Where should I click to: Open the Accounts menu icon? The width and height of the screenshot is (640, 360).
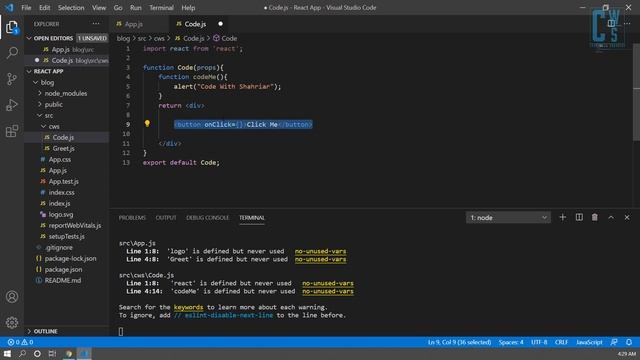[x=12, y=297]
